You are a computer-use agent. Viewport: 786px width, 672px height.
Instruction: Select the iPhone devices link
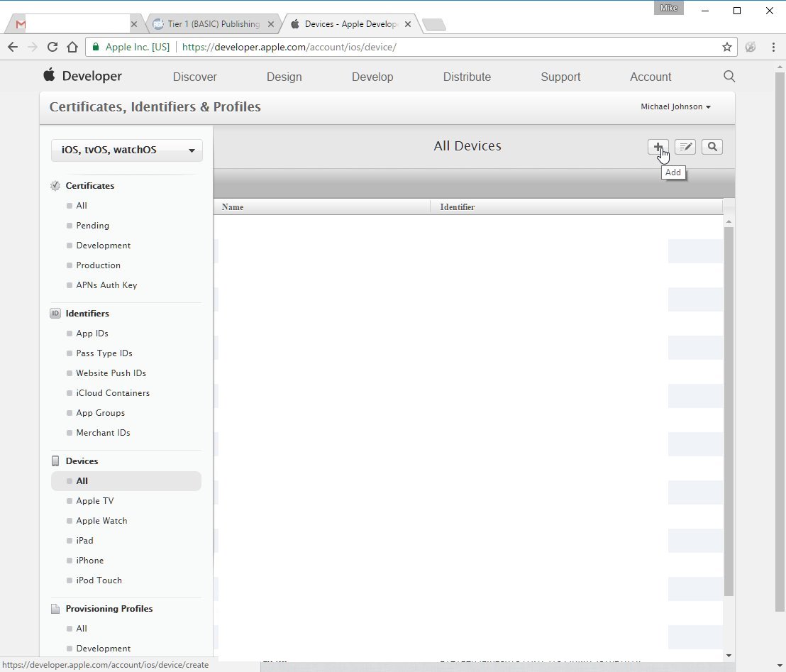[89, 560]
